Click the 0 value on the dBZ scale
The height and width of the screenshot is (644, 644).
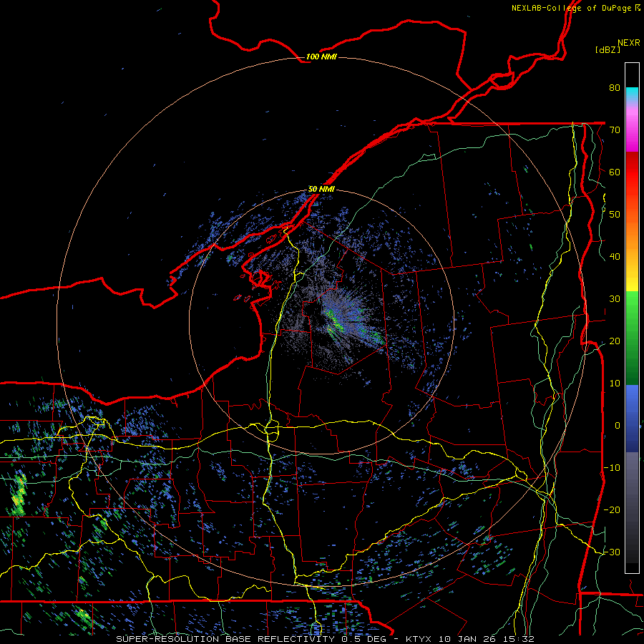point(618,426)
